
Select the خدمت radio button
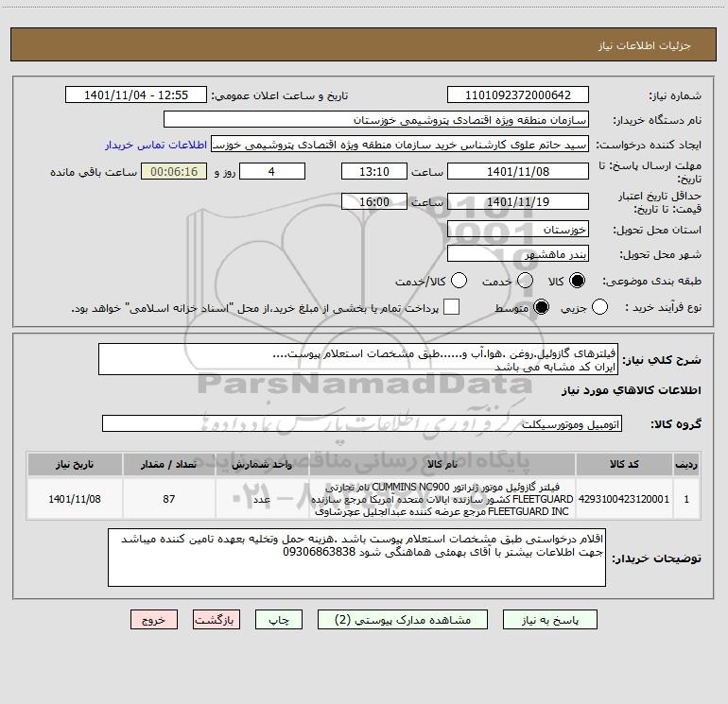coord(525,281)
